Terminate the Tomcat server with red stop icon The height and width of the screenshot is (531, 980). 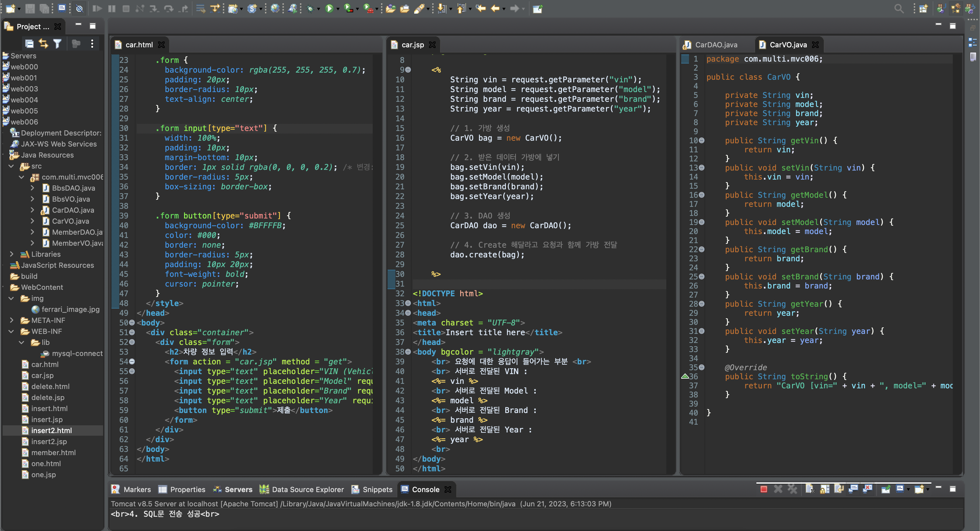pos(763,489)
